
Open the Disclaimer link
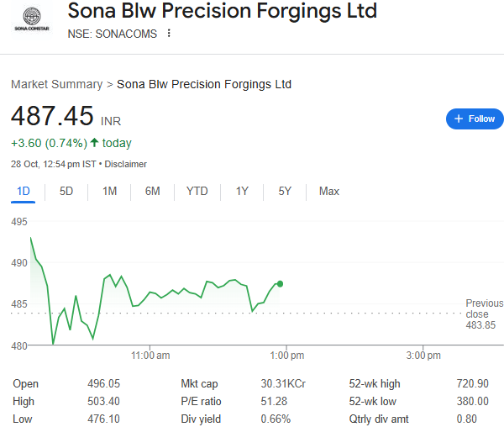coord(125,164)
